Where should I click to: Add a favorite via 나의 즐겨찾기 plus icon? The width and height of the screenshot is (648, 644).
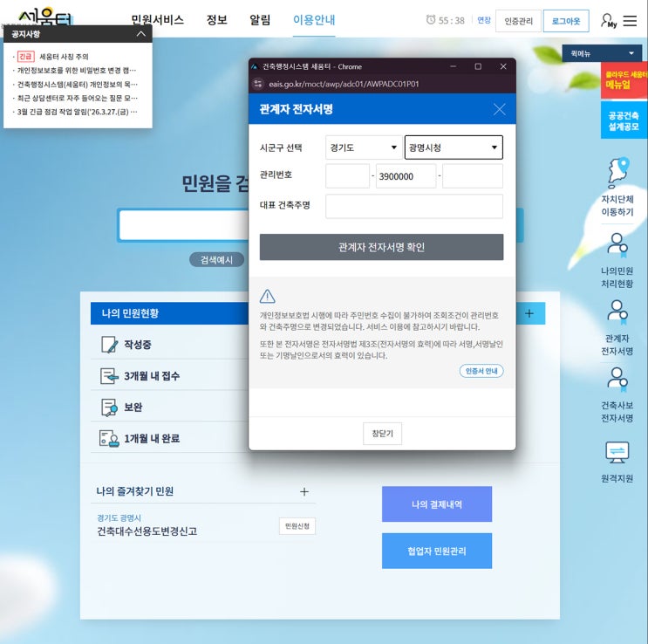(x=304, y=491)
